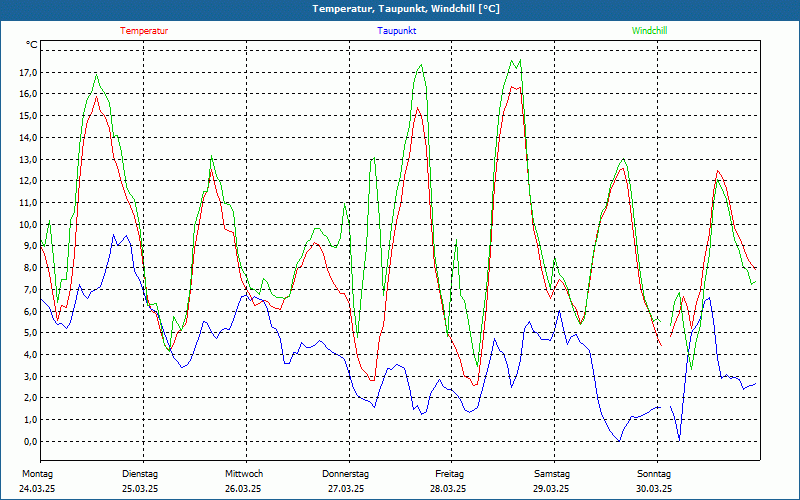Click the 30.03.25 date label
The image size is (800, 500).
click(655, 489)
